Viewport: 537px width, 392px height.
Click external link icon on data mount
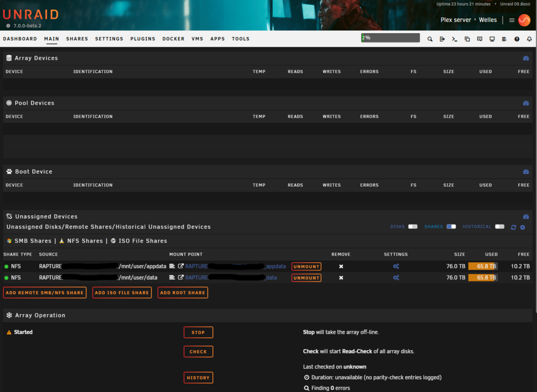180,277
